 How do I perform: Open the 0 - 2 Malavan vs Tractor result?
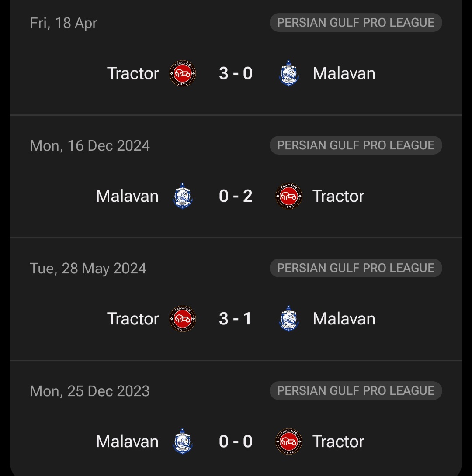(x=236, y=196)
